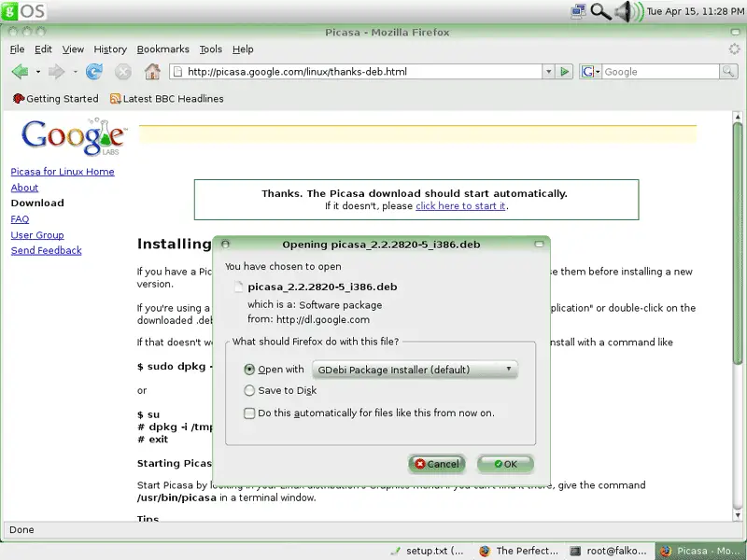The height and width of the screenshot is (560, 747).
Task: Open the magnifier search tray icon
Action: pos(600,11)
